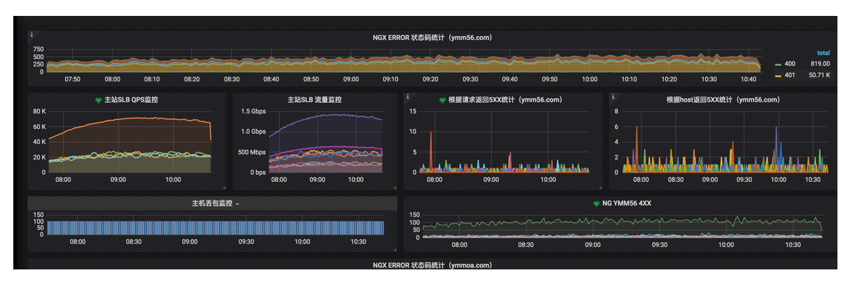
Task: Click green heart alert icon beside 根据请求返回5XX统计
Action: coord(443,101)
